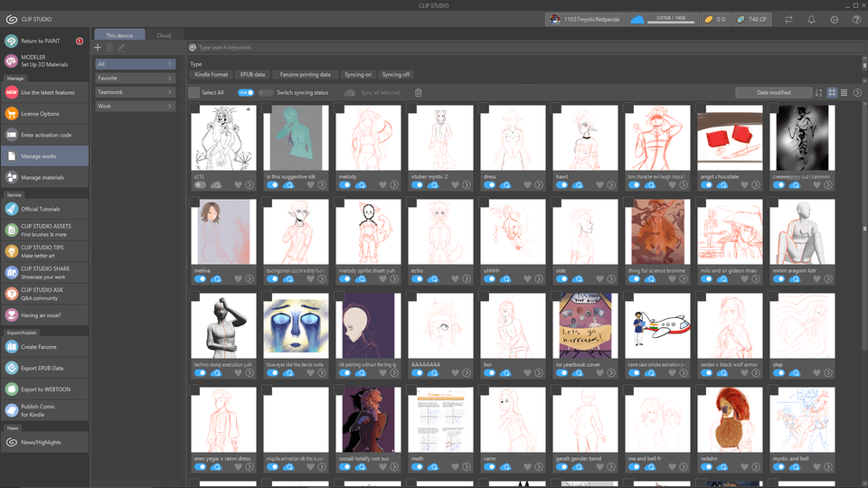Click the trash icon beside Sync all selected
This screenshot has width=868, height=488.
tap(419, 93)
